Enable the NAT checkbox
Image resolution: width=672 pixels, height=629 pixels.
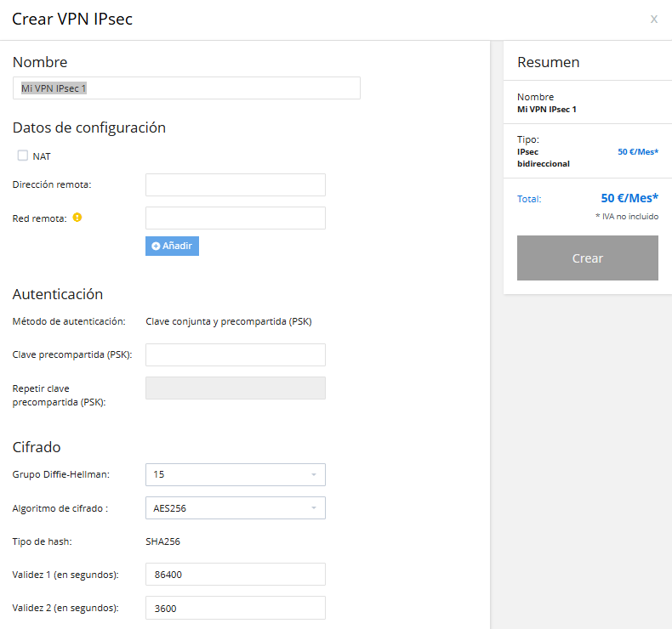[x=23, y=156]
